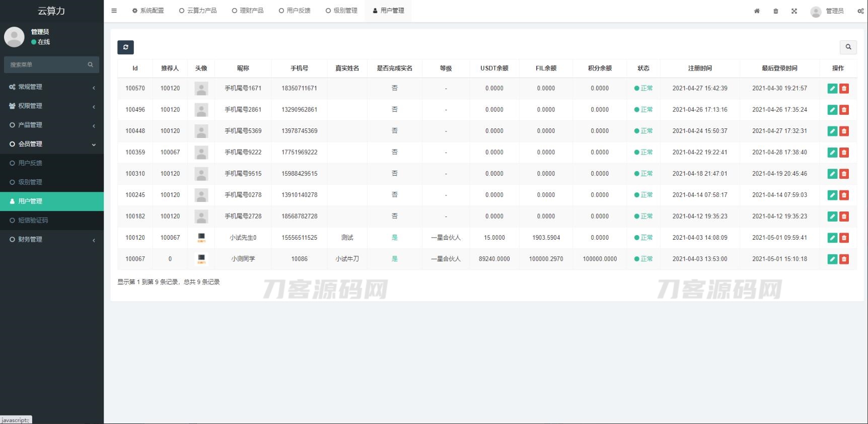Clear cache with top bar trash icon
Screen dimensions: 868x424
[775, 11]
